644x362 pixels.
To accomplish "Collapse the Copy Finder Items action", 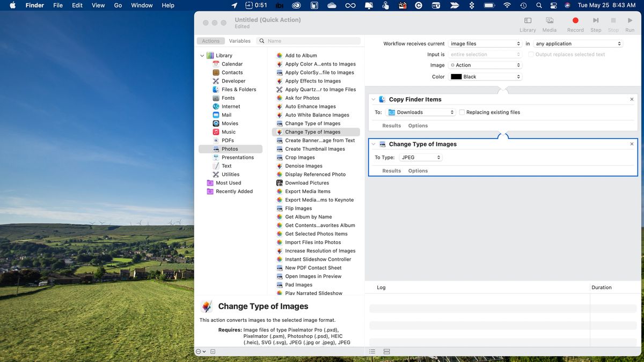I will 374,99.
